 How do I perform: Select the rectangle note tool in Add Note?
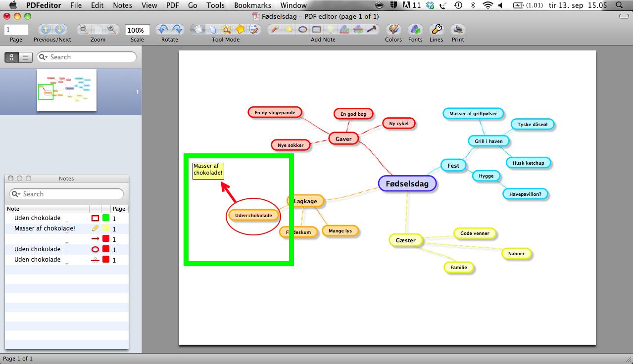[x=316, y=30]
